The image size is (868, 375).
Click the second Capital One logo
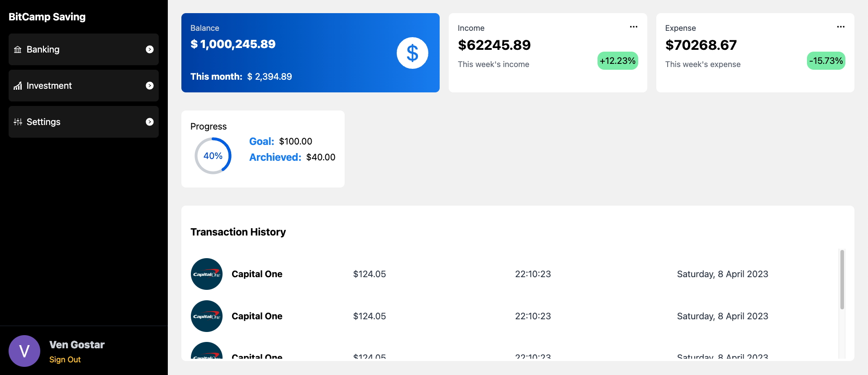coord(207,316)
